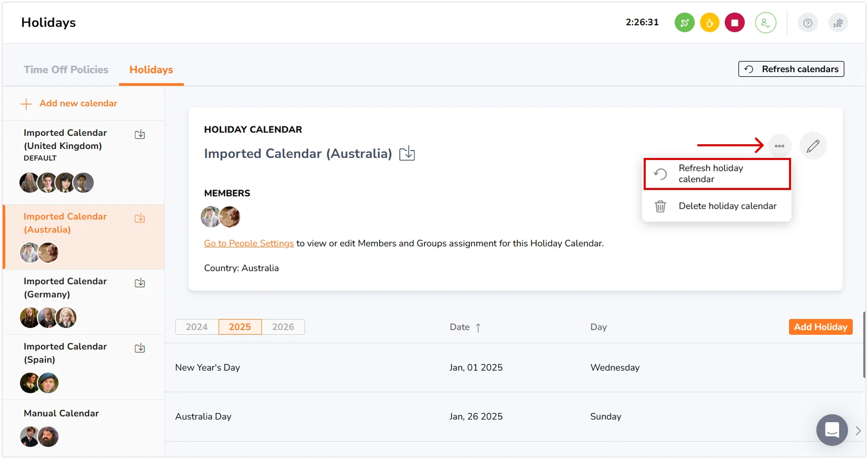Click the pencil edit calendar icon
This screenshot has width=868, height=459.
point(813,146)
